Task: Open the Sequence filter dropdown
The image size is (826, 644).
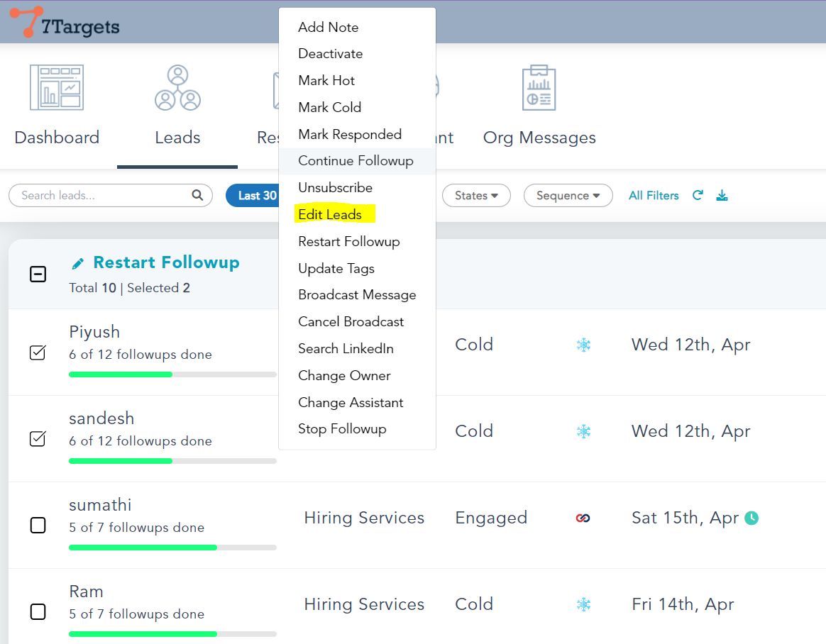Action: [x=568, y=196]
